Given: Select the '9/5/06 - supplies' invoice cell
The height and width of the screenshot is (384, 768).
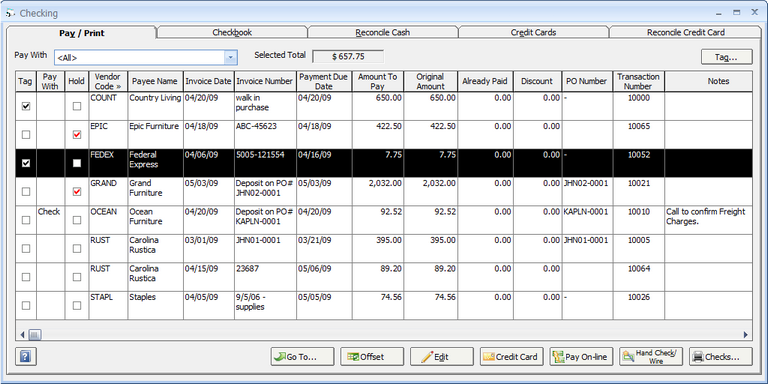Looking at the screenshot, I should tap(265, 305).
